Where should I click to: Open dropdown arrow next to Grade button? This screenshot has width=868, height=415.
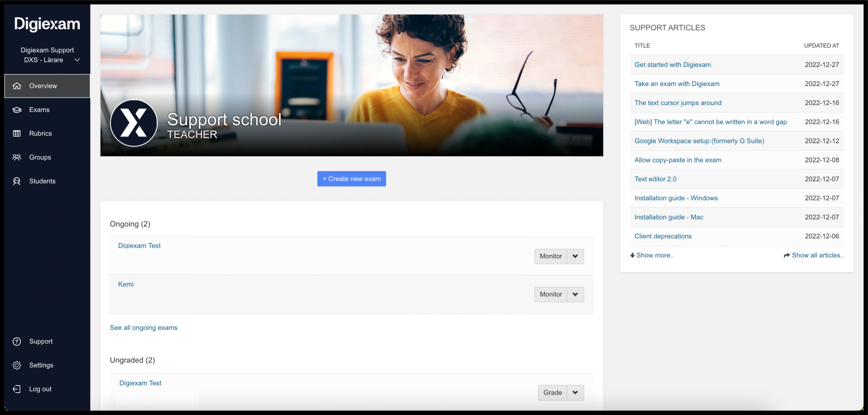pos(575,393)
